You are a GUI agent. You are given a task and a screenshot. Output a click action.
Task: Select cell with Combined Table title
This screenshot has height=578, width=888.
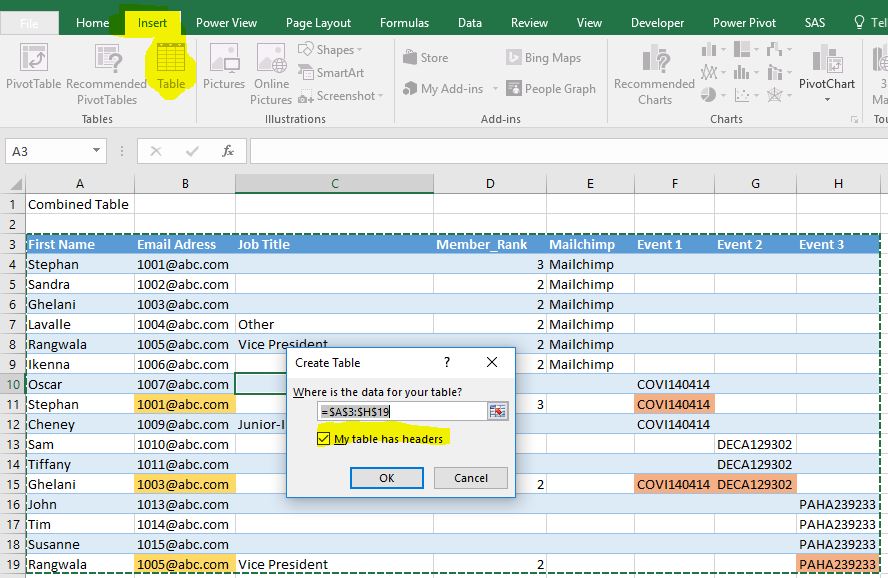tap(79, 204)
